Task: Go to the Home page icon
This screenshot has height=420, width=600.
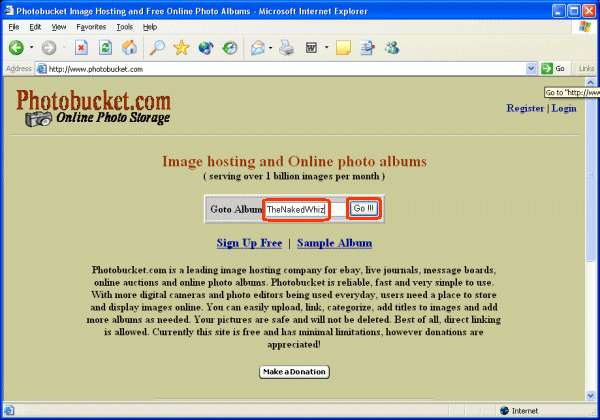Action: click(x=129, y=48)
